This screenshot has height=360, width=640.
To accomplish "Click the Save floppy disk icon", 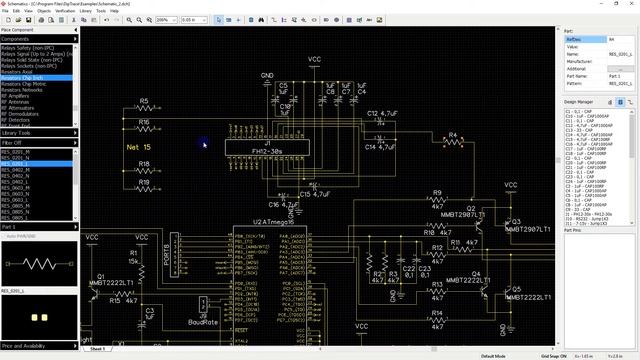I will (29, 20).
